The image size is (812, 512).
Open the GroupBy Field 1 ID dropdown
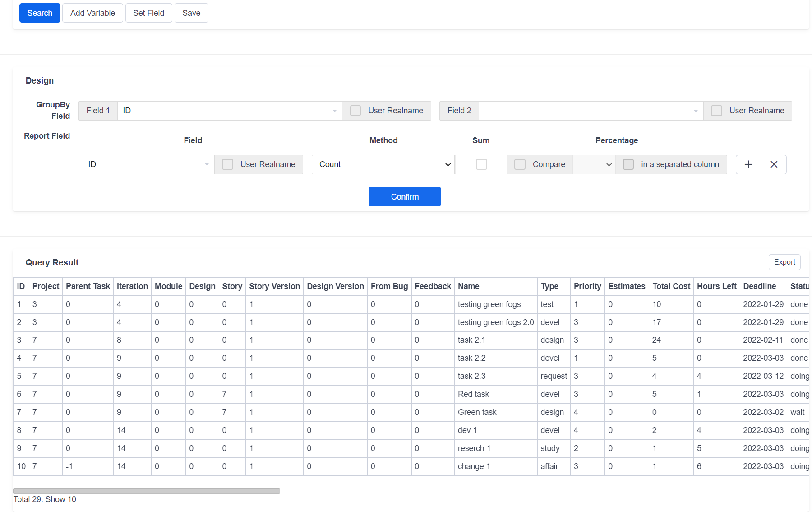point(229,111)
